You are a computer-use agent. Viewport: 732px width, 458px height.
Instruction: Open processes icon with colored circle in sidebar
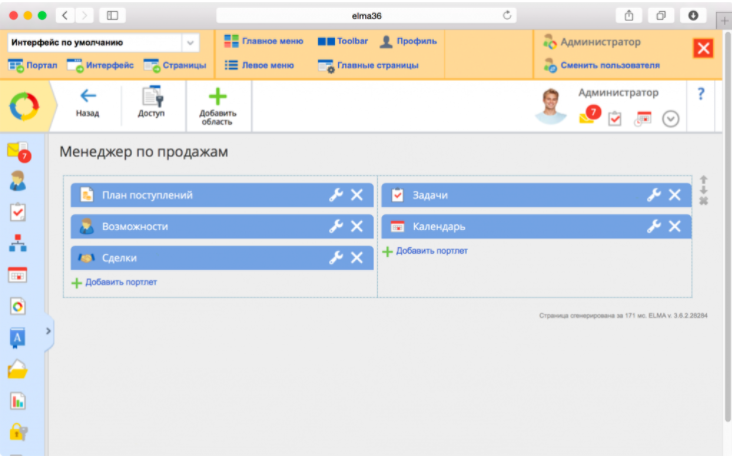[x=18, y=306]
